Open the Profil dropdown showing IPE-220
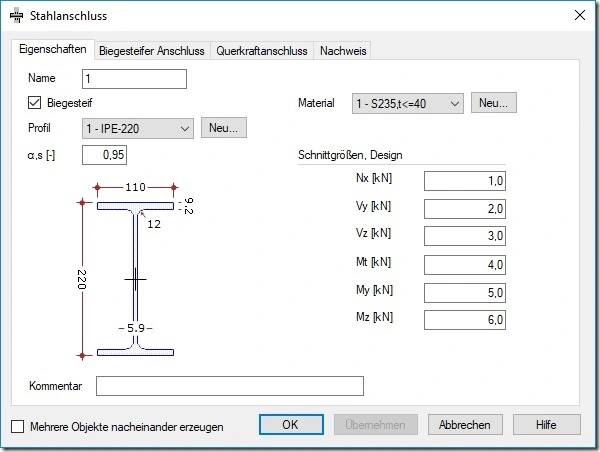This screenshot has width=600, height=452. pyautogui.click(x=138, y=128)
